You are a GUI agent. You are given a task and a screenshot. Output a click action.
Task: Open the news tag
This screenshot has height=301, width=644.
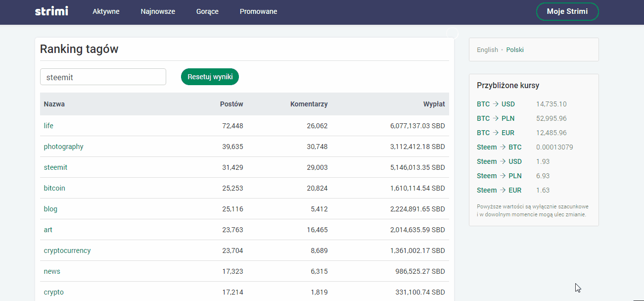coord(52,271)
